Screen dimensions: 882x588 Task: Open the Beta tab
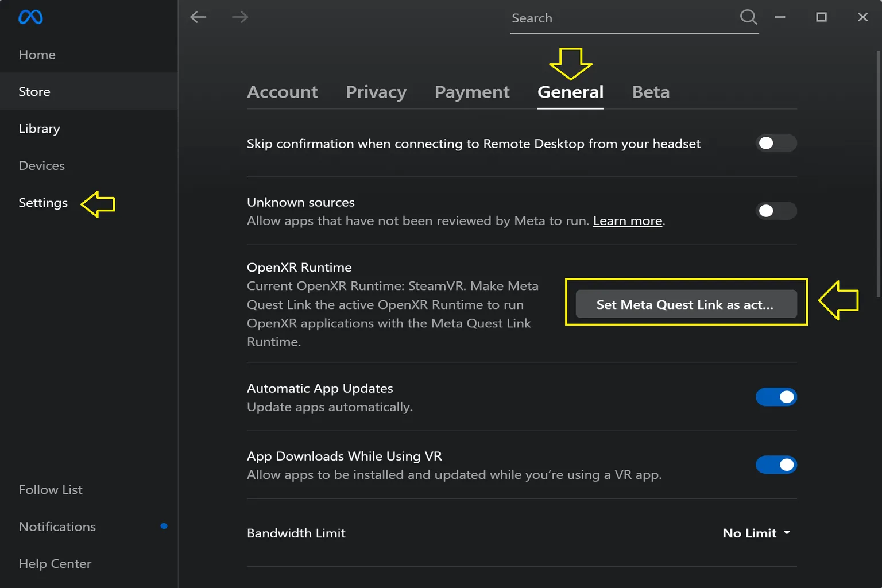651,92
